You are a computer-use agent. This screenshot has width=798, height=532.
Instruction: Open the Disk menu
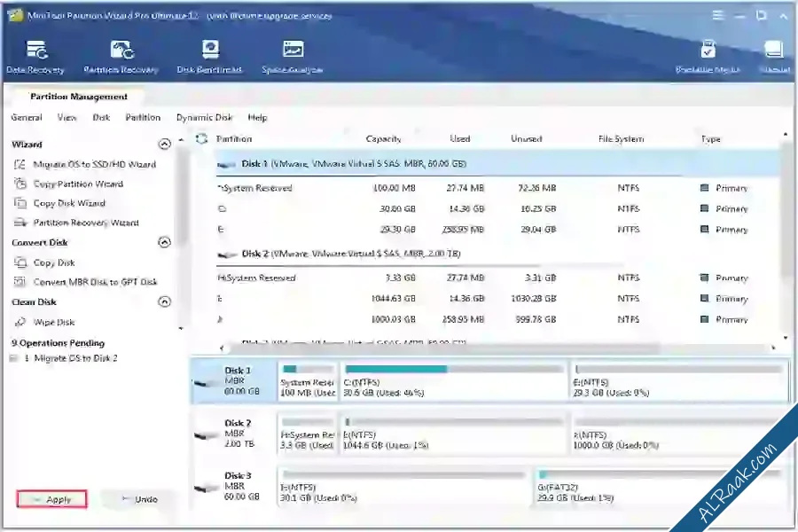(x=101, y=117)
